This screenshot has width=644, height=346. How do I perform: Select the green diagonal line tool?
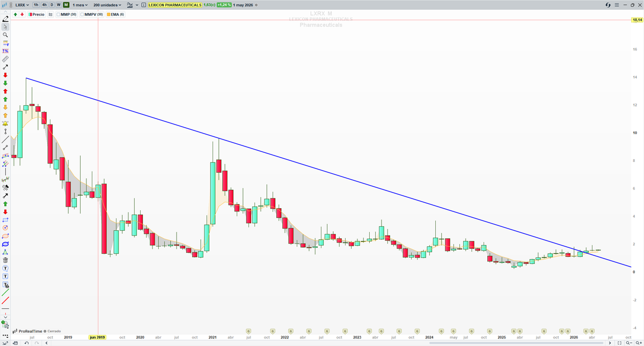(x=5, y=293)
